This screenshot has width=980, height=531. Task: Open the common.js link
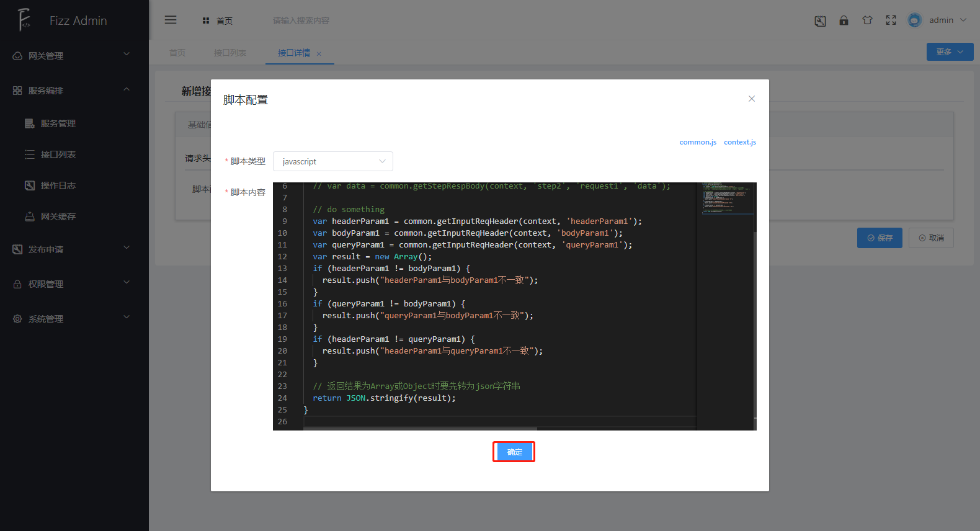coord(697,142)
